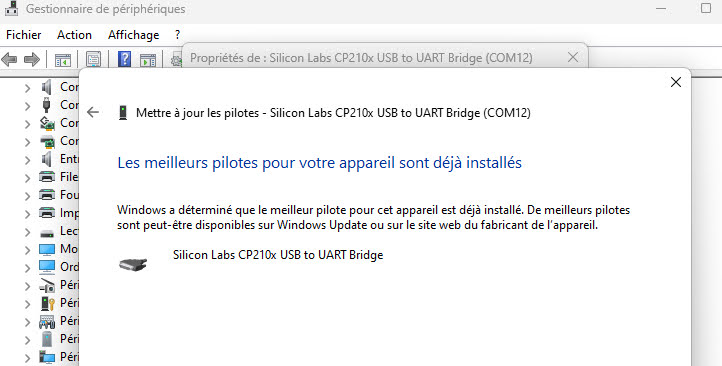
Task: Close the CP210x Propriétés window
Action: pos(573,57)
